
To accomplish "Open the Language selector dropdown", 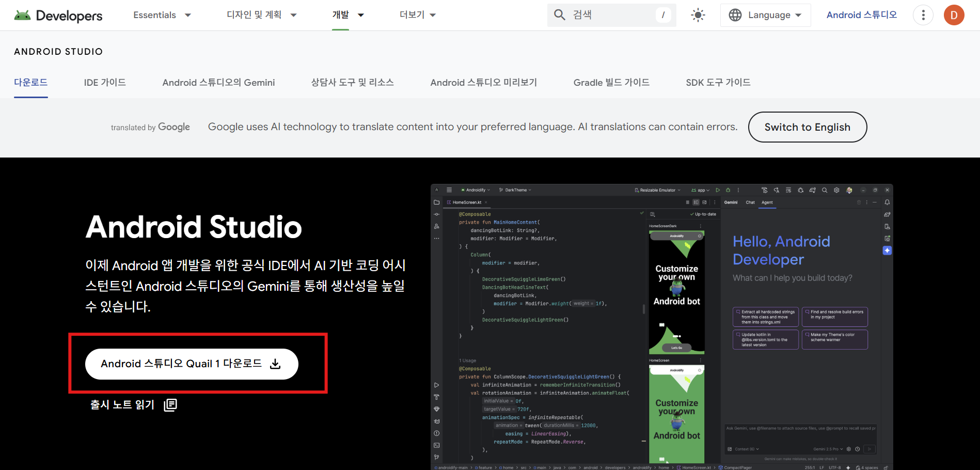I will 765,15.
